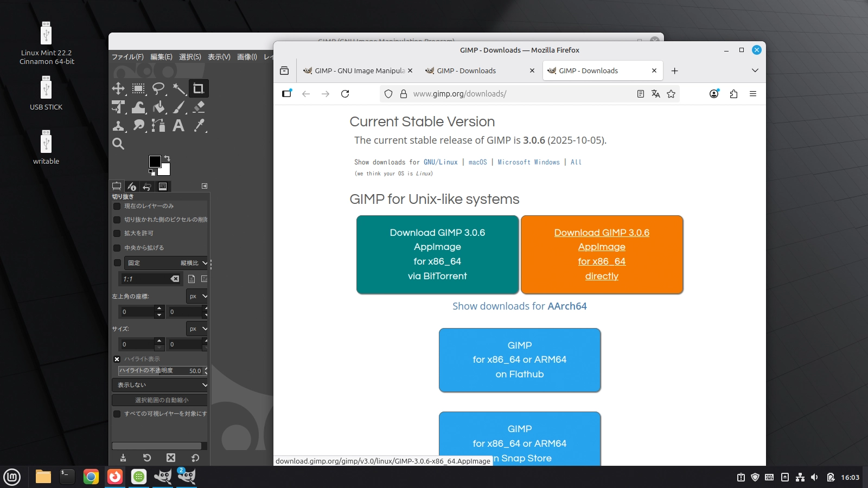Select the Paintbrush tool

click(x=178, y=107)
